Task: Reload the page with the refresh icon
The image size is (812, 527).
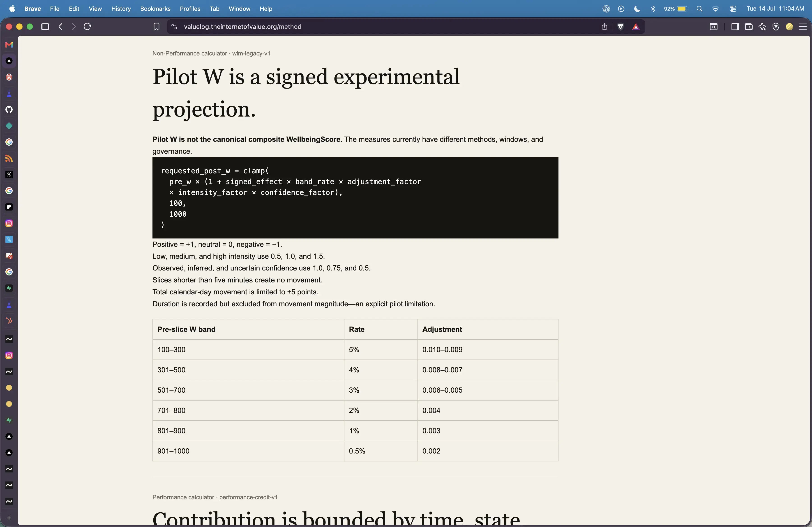Action: click(x=87, y=27)
